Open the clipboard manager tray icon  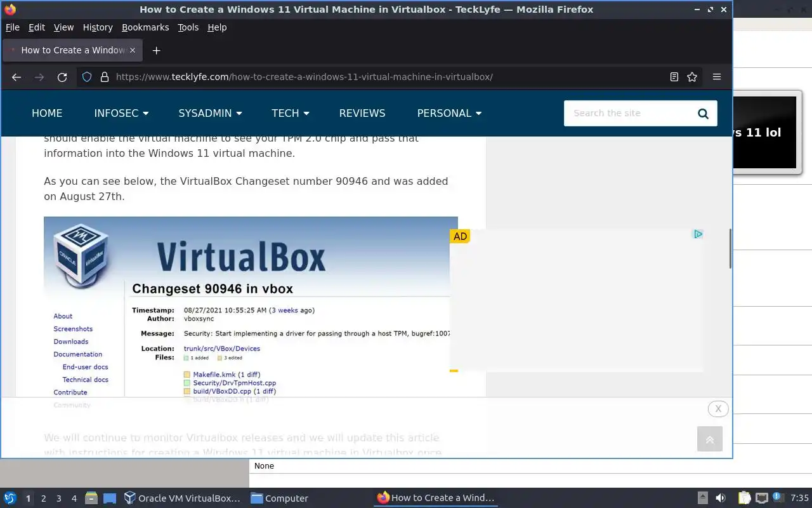[744, 498]
